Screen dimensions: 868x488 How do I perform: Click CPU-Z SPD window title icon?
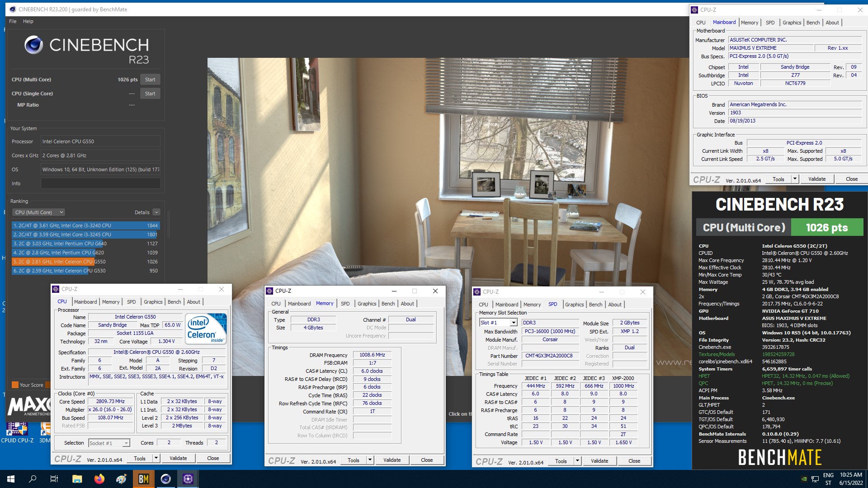(477, 292)
